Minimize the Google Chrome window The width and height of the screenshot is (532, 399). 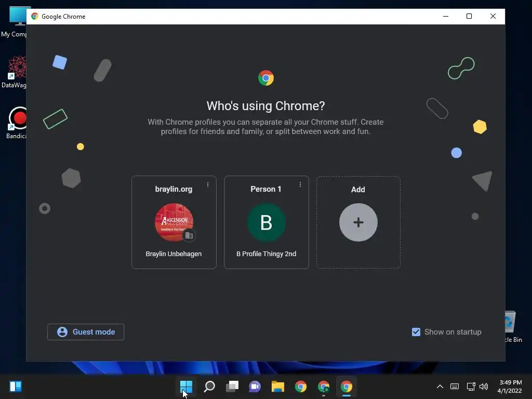coord(446,16)
